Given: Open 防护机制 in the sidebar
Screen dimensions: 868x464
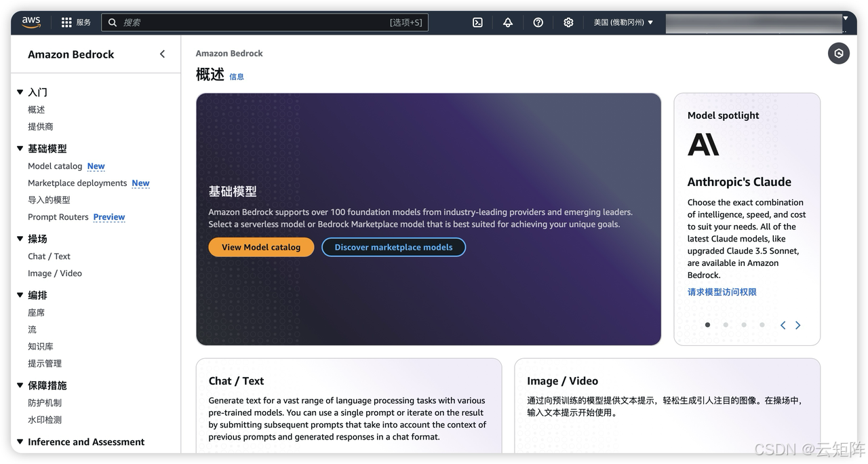Looking at the screenshot, I should coord(45,403).
